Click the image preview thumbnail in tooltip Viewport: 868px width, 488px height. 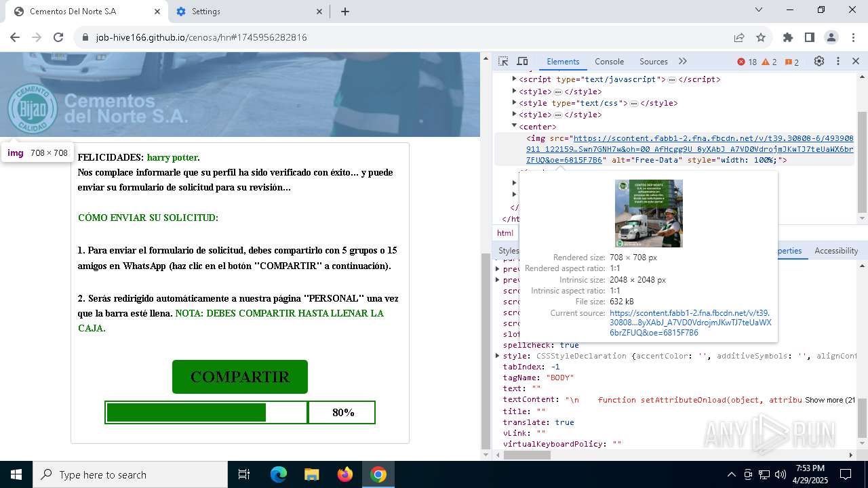[x=649, y=213]
